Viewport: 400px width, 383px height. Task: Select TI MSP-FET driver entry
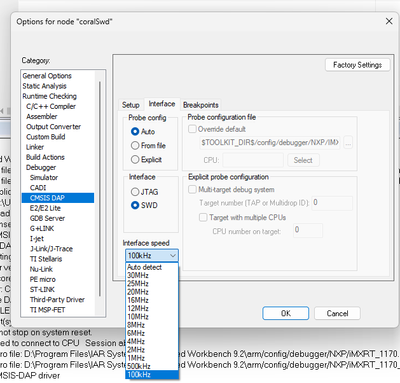click(48, 310)
